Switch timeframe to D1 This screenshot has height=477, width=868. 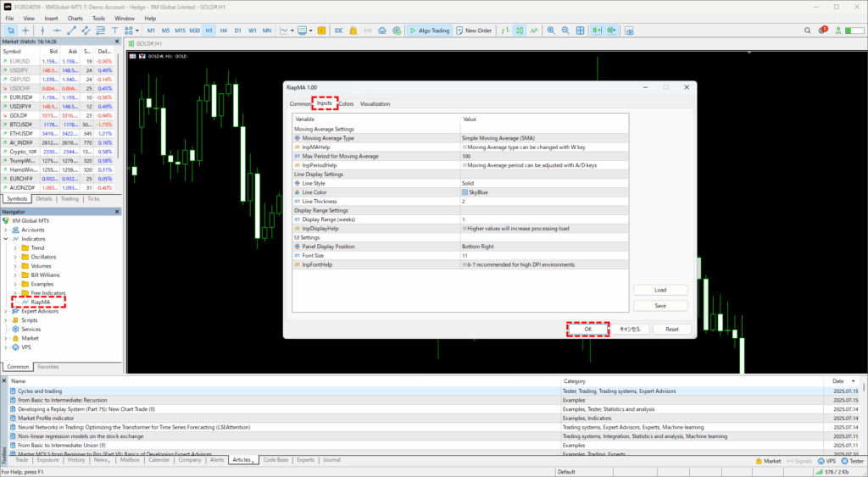(237, 31)
